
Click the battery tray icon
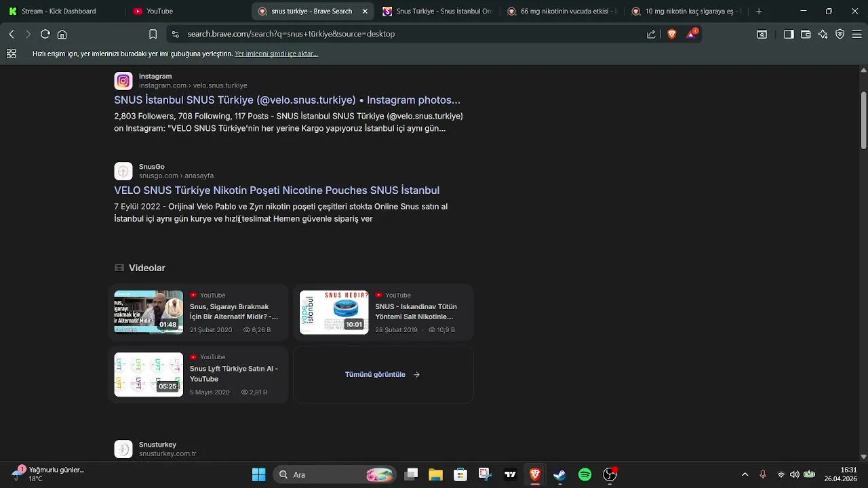click(x=809, y=474)
